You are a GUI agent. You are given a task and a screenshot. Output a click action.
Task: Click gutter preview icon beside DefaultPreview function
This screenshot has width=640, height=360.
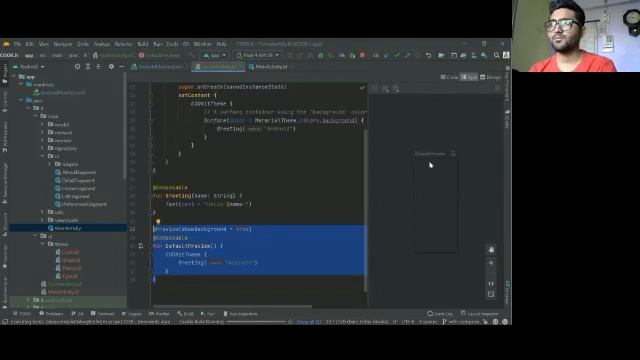pos(141,246)
